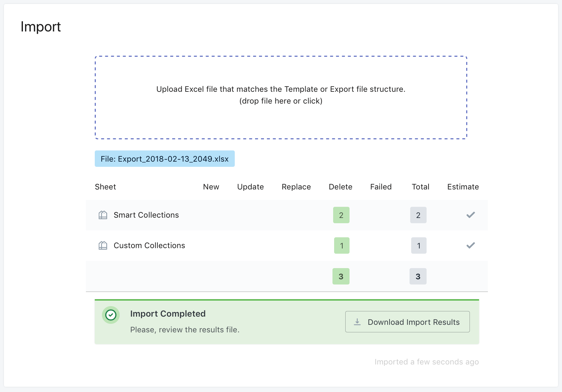This screenshot has height=392, width=562.
Task: Click the Custom Collections sheet icon
Action: 103,245
